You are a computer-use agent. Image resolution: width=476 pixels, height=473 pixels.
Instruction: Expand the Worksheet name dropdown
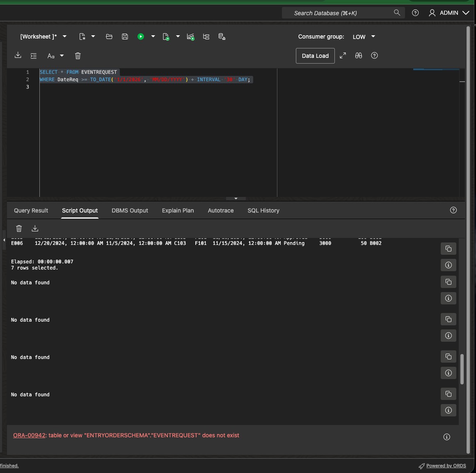64,37
